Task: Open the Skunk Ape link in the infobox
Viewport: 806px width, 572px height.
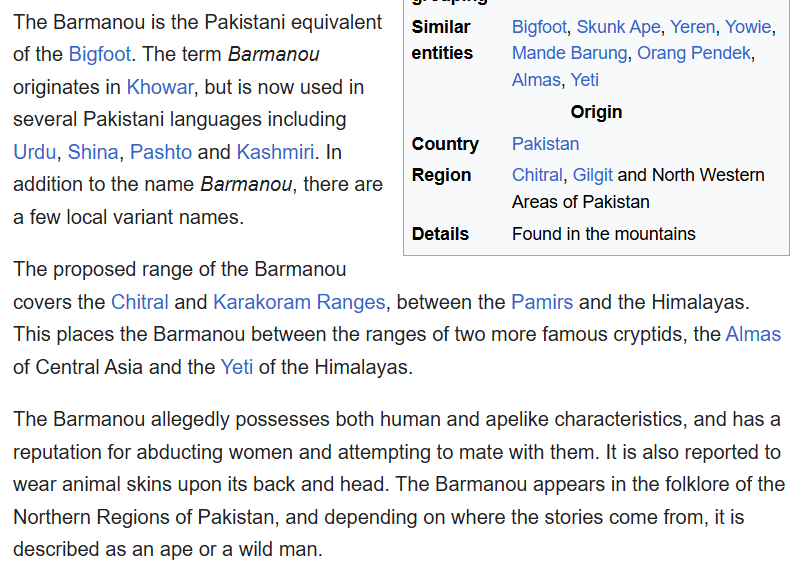Action: [x=618, y=27]
